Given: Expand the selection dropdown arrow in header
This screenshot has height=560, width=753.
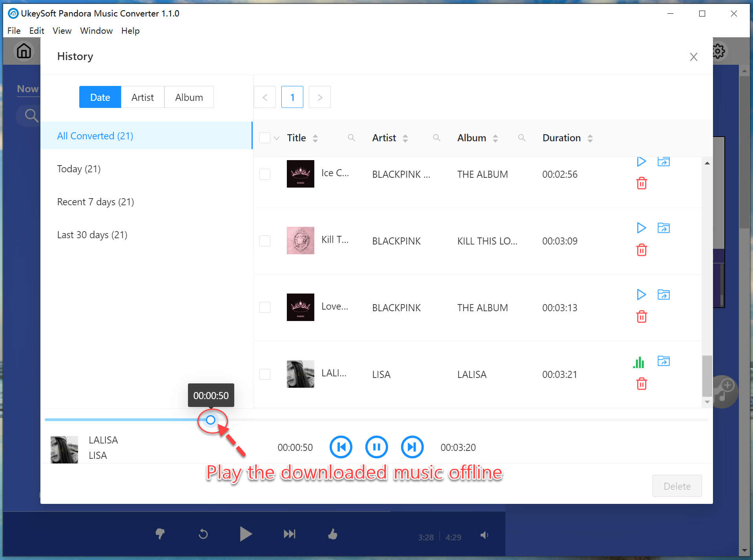Looking at the screenshot, I should [277, 138].
